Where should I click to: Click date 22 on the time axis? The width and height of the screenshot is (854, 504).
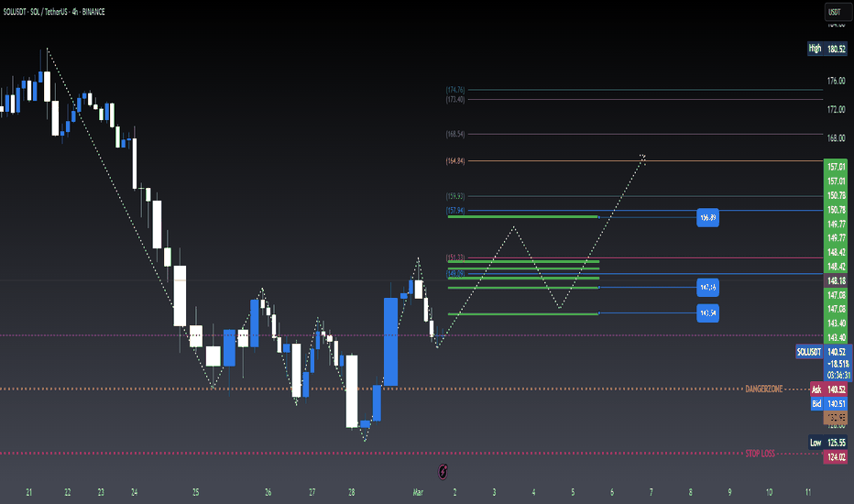point(68,492)
